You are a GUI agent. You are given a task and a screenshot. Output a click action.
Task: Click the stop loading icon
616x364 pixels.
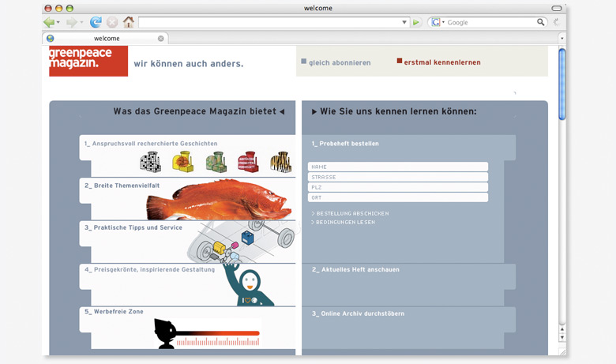[112, 22]
